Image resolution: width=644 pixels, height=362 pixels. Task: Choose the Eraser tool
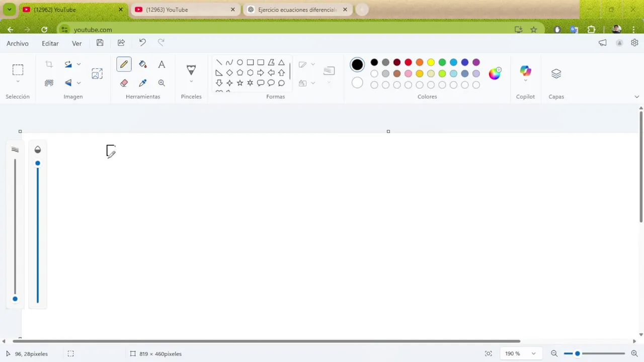[x=124, y=83]
